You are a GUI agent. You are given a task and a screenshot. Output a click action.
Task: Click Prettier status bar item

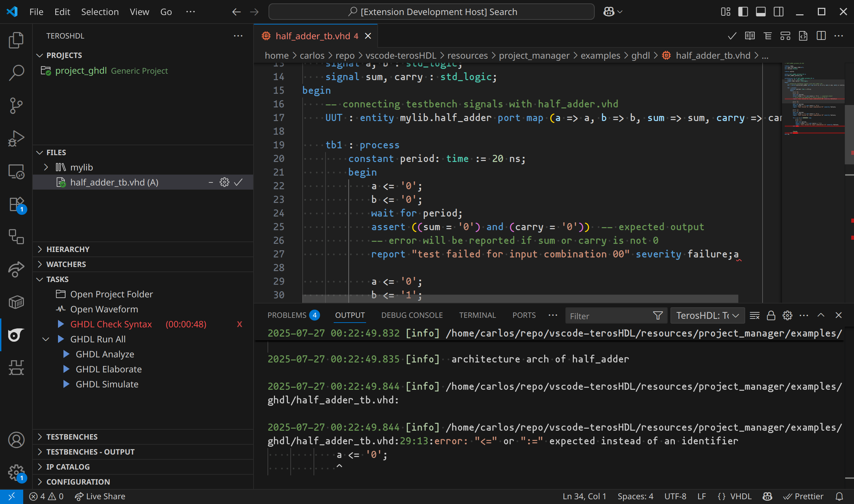coord(803,496)
